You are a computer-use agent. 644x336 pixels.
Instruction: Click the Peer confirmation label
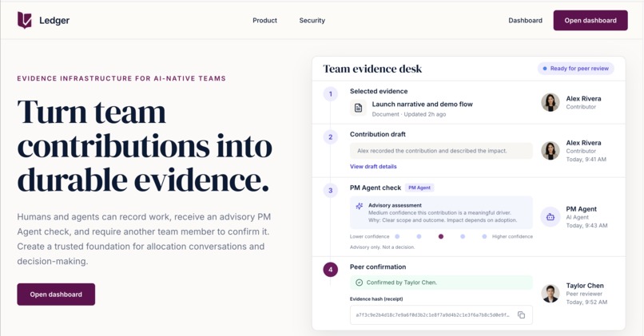coord(378,267)
